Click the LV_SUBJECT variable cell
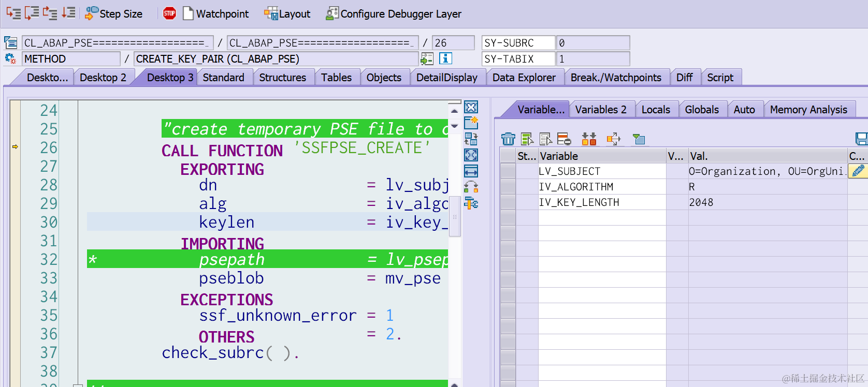Viewport: 868px width, 387px height. (602, 171)
